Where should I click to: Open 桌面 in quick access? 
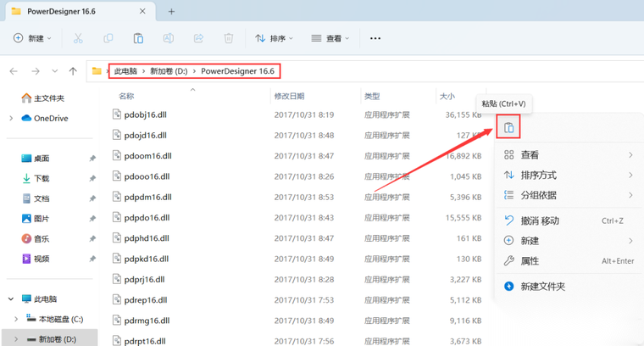point(36,159)
